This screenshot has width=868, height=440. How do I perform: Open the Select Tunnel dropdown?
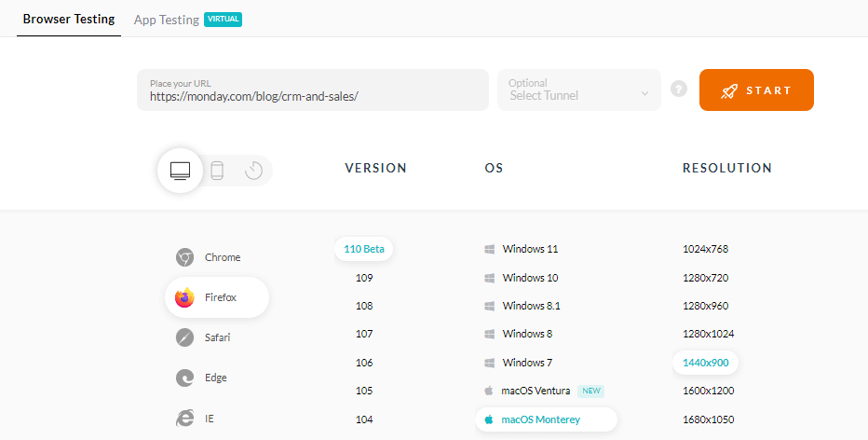pos(578,90)
